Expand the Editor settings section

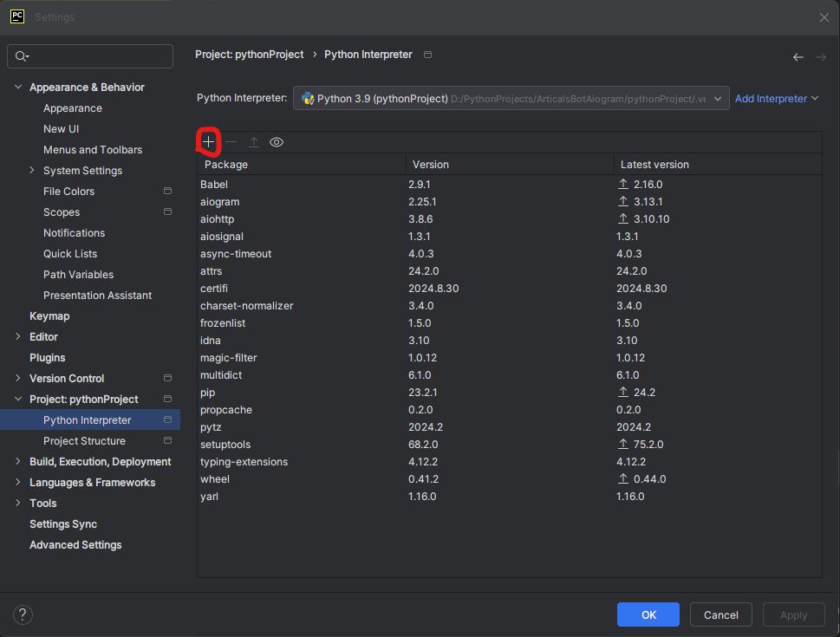coord(18,337)
